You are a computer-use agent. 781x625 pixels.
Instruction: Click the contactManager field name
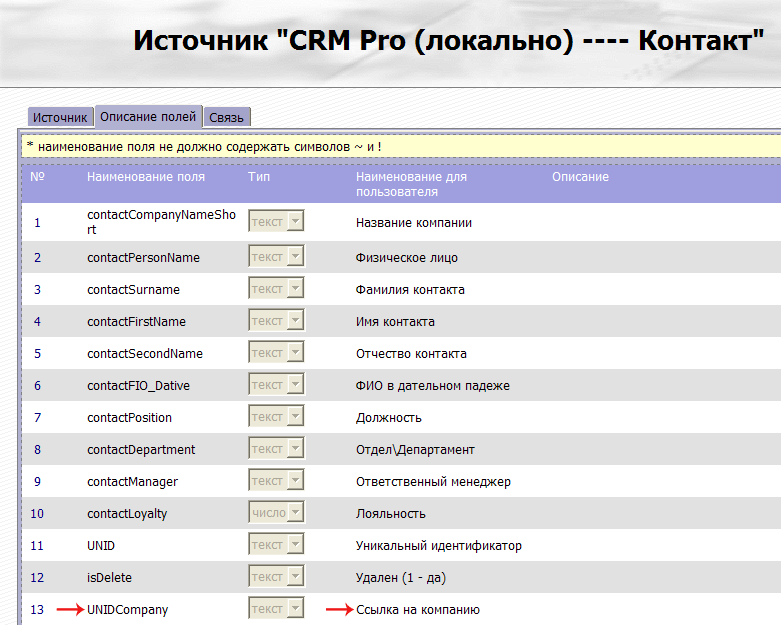(132, 482)
